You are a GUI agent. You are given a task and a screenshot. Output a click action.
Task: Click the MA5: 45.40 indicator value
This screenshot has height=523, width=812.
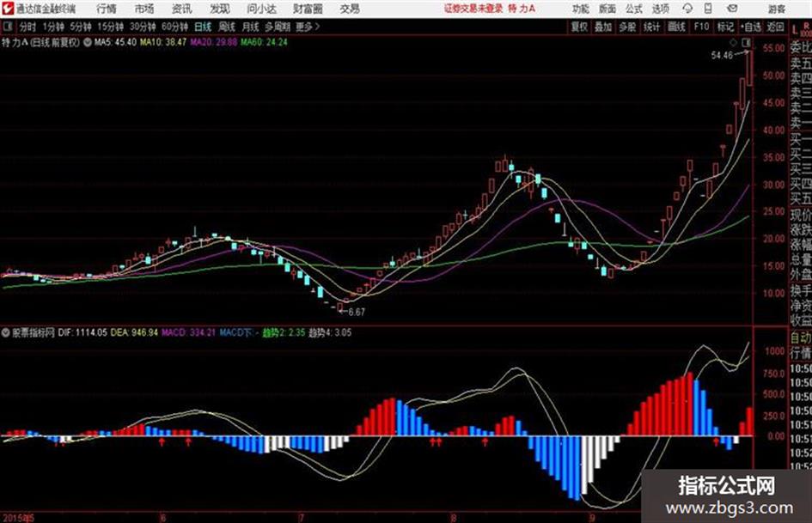pyautogui.click(x=115, y=42)
